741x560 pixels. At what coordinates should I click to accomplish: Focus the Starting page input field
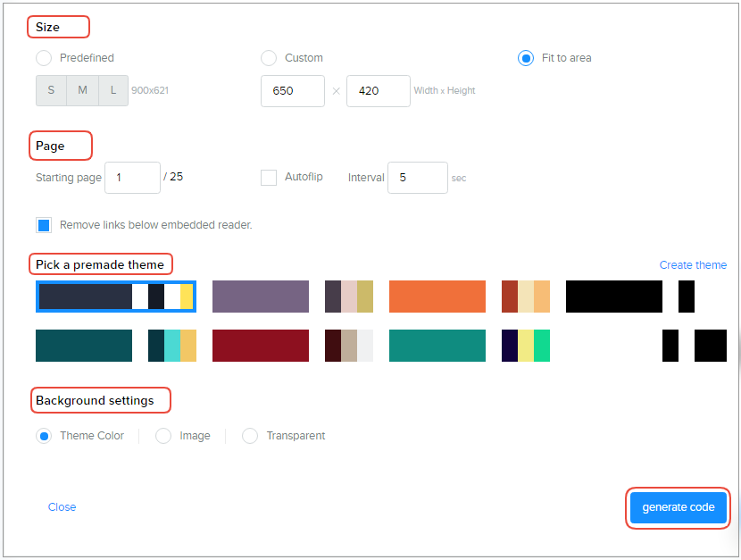132,178
